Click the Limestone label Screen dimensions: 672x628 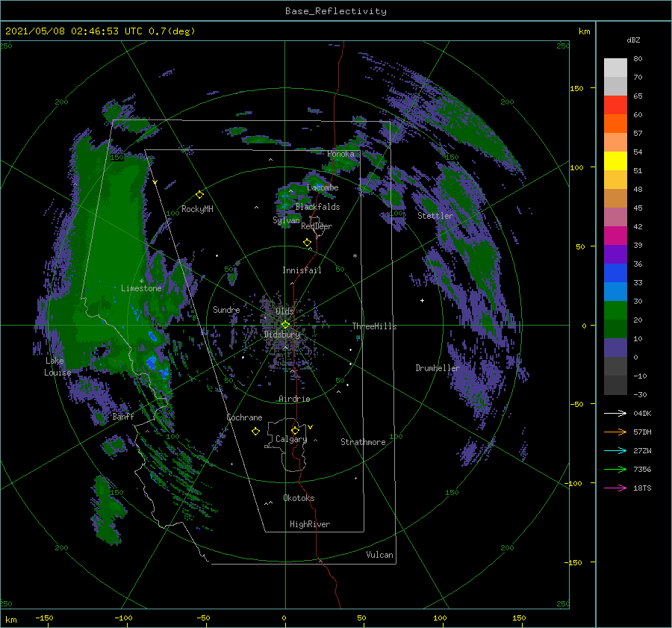[141, 288]
